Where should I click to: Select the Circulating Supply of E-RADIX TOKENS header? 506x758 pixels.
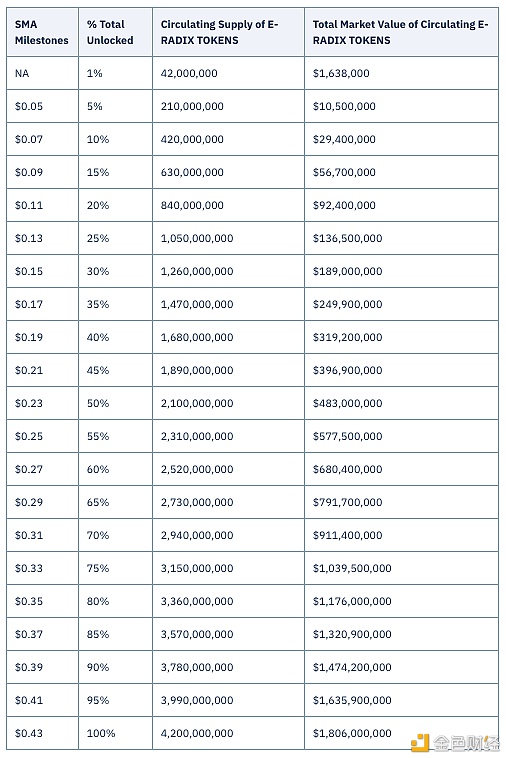(x=228, y=32)
